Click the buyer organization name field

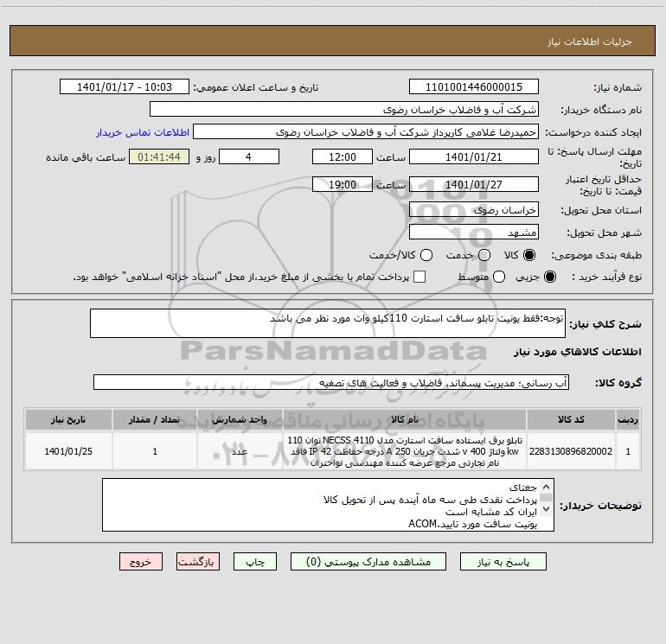pyautogui.click(x=344, y=109)
